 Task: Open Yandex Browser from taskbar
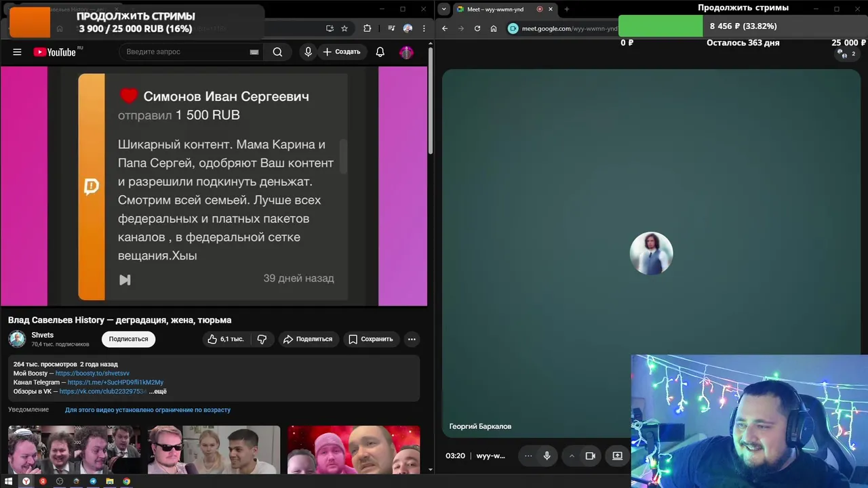[x=26, y=481]
